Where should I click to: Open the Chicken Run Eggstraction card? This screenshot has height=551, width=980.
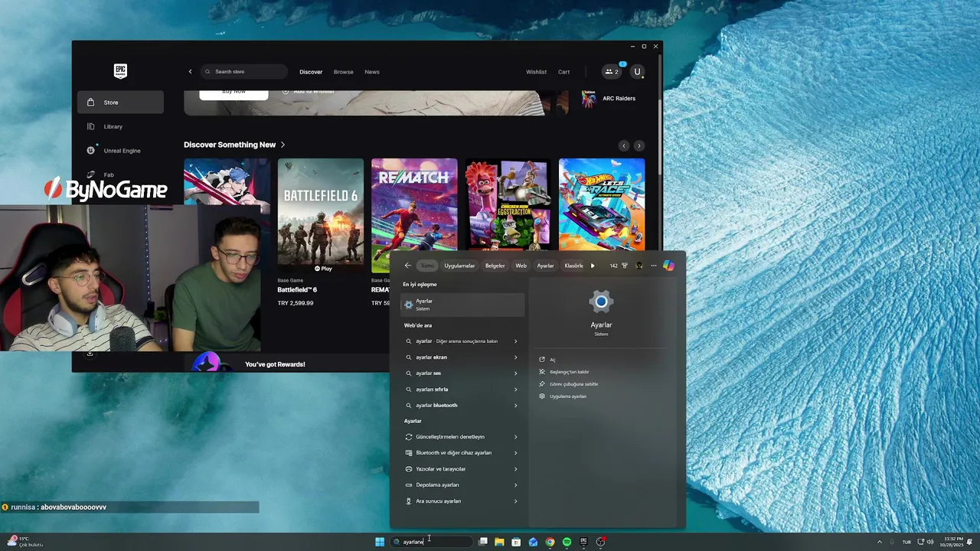click(508, 204)
